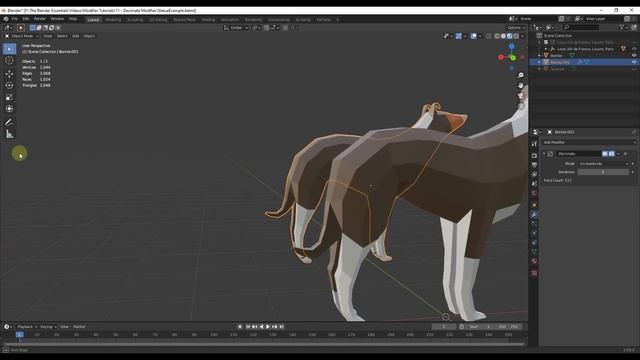Select the Select Box tool in the viewport toolbar
The image size is (640, 360).
point(9,49)
